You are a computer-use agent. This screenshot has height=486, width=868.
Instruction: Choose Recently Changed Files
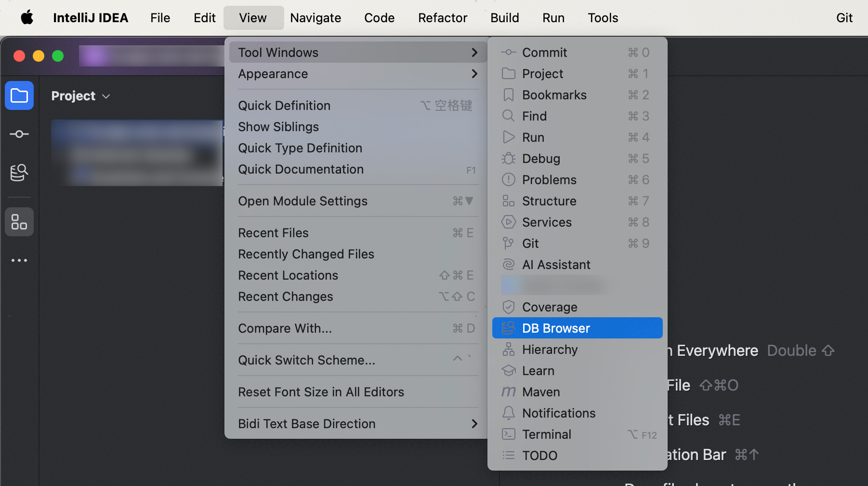(x=356, y=254)
